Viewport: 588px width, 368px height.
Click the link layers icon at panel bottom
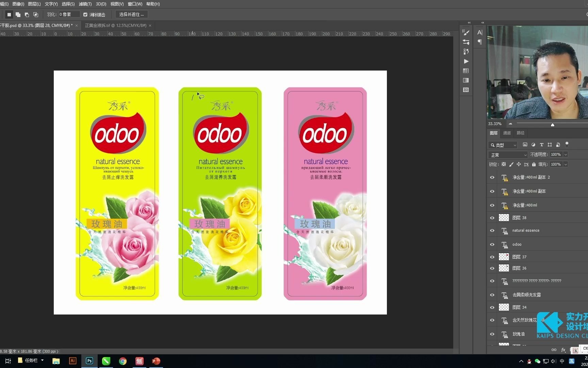click(x=554, y=350)
